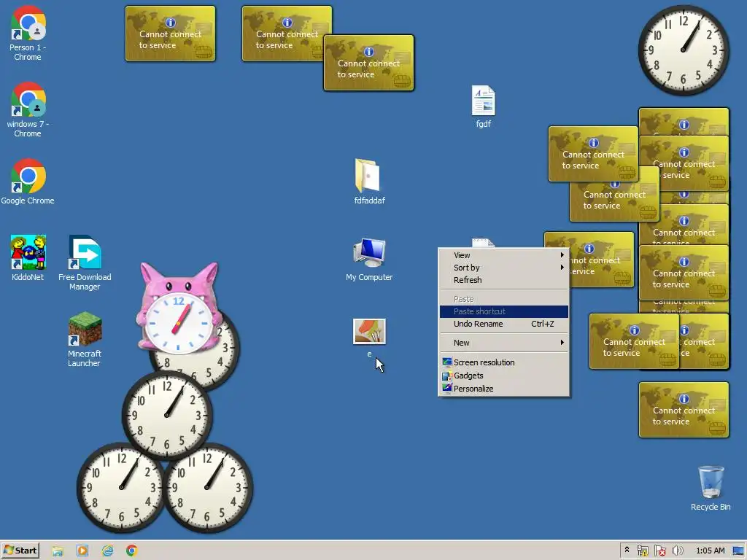The image size is (747, 560).
Task: Launch the Minecraft Launcher icon
Action: coord(85,340)
